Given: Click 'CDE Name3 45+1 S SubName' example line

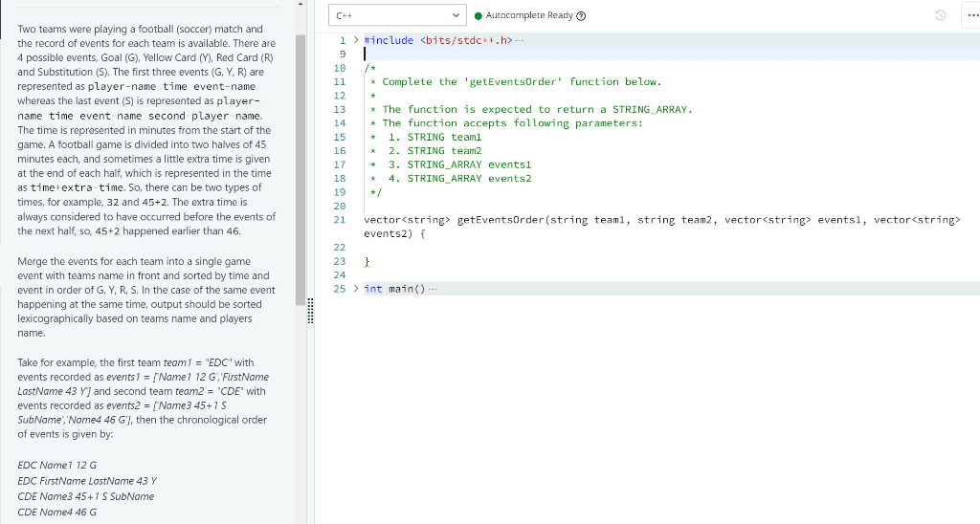Looking at the screenshot, I should point(85,496).
